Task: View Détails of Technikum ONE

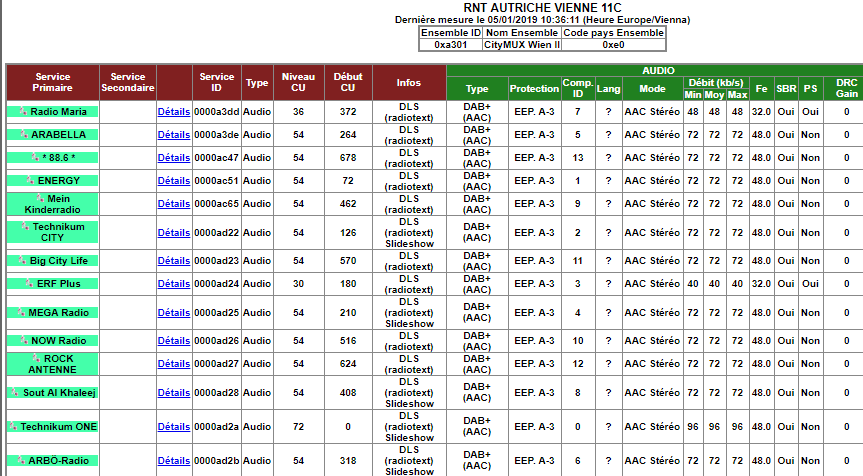Action: tap(174, 427)
